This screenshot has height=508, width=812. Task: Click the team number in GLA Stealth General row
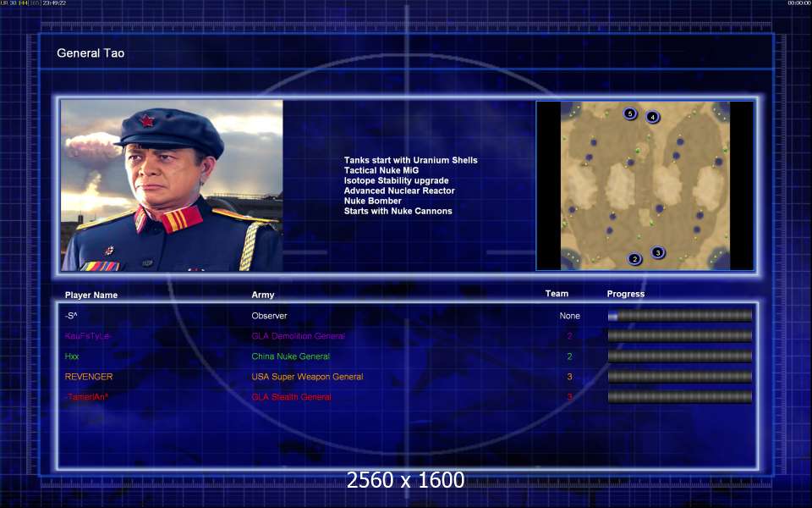point(569,397)
